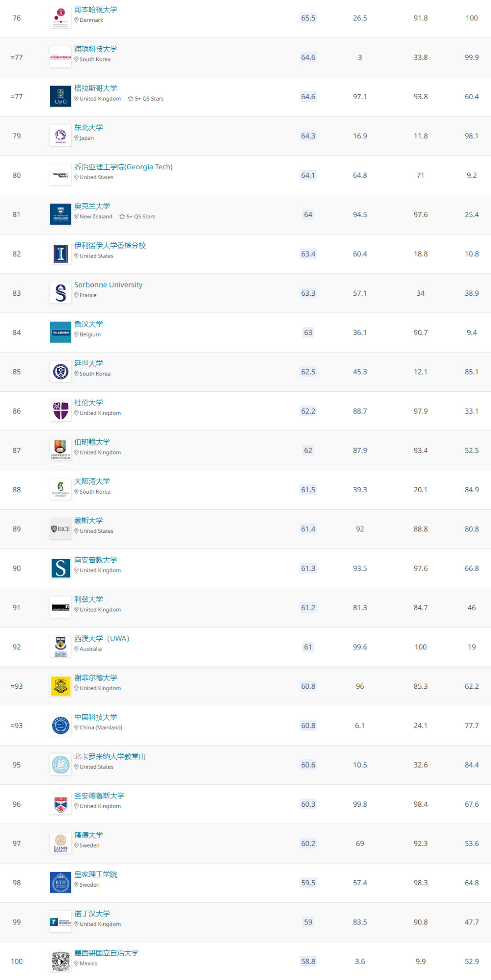Select the KTH logo icon
Image resolution: width=491 pixels, height=980 pixels.
tap(60, 883)
